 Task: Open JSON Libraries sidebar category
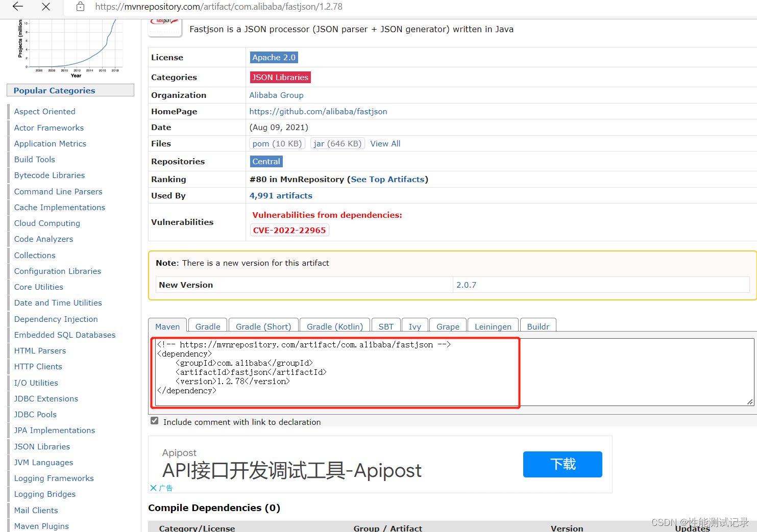point(42,447)
